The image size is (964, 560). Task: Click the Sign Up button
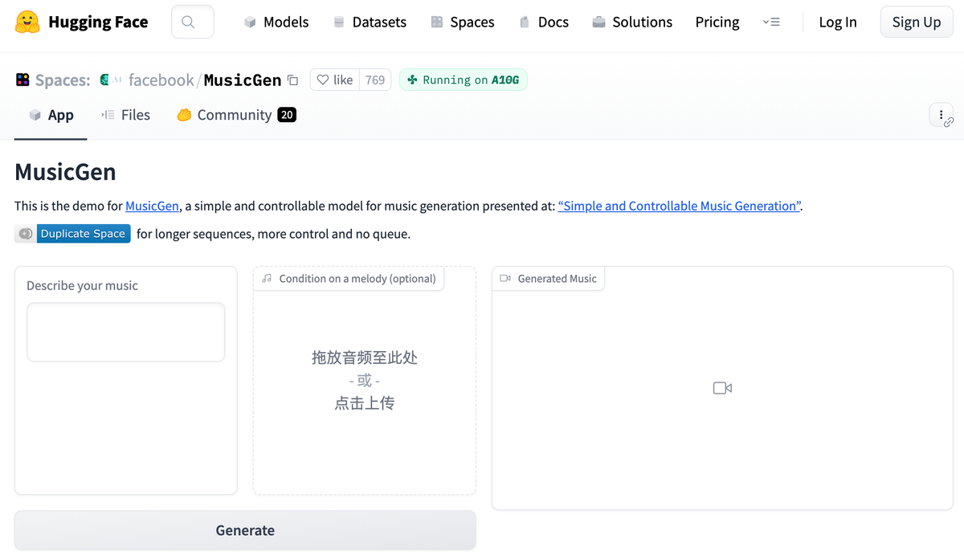917,22
